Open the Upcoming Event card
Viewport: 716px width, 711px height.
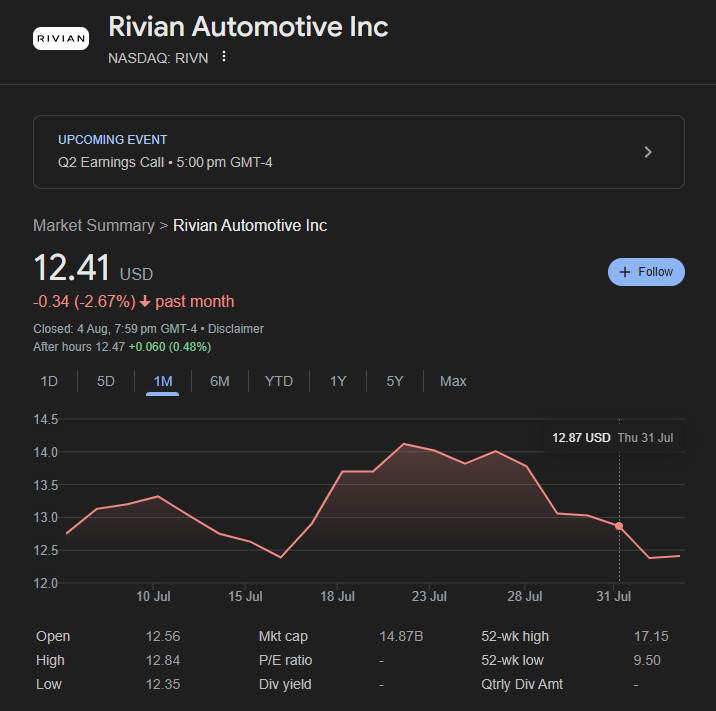click(x=358, y=152)
